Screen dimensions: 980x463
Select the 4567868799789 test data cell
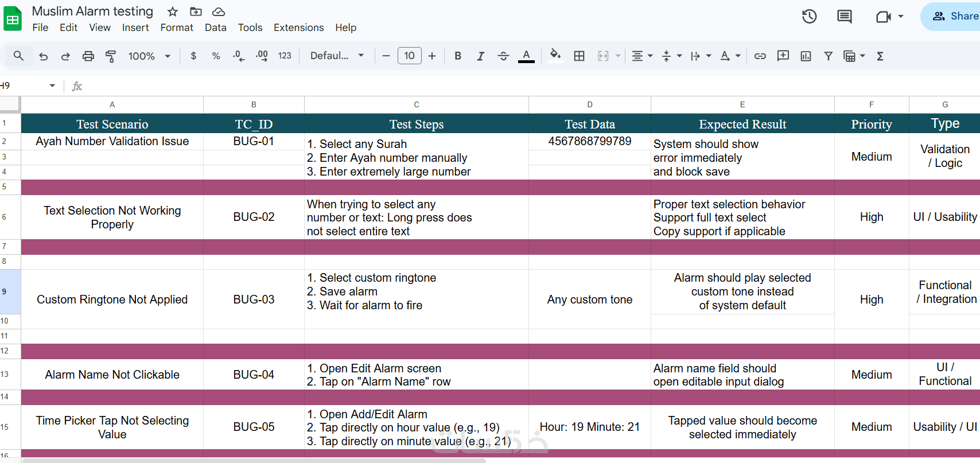(x=590, y=141)
